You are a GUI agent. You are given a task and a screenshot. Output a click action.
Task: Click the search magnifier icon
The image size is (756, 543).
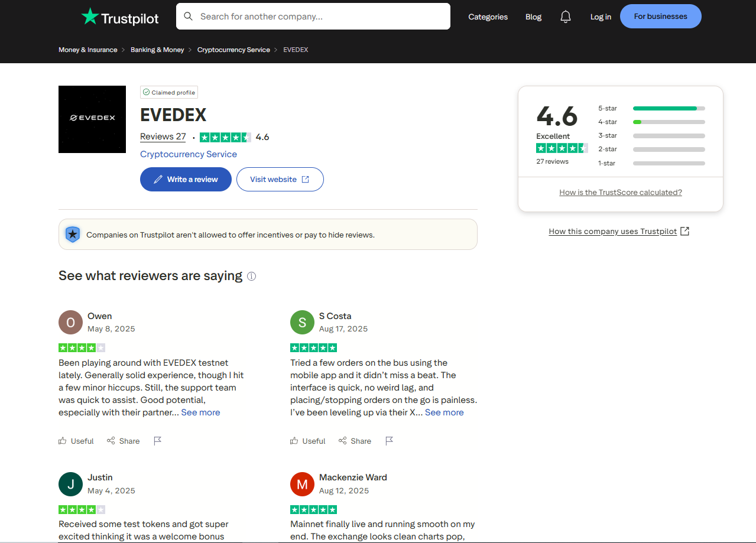[188, 16]
